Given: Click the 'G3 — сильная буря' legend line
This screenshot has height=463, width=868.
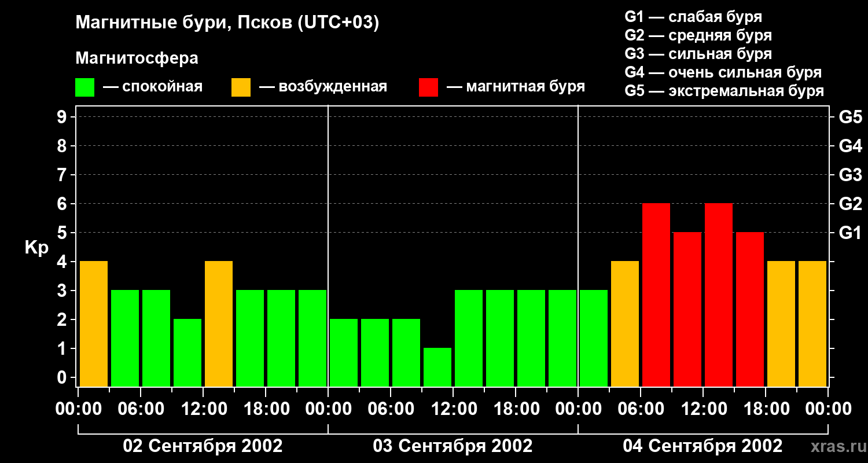Looking at the screenshot, I should [698, 54].
